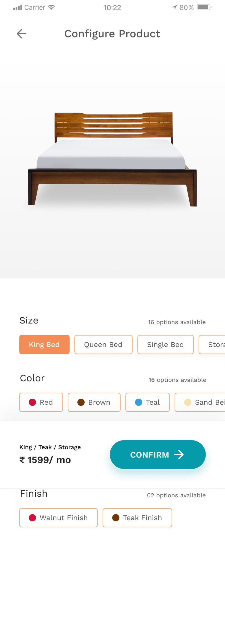
Task: Tap the King / Teak / Storage summary
Action: 50,447
